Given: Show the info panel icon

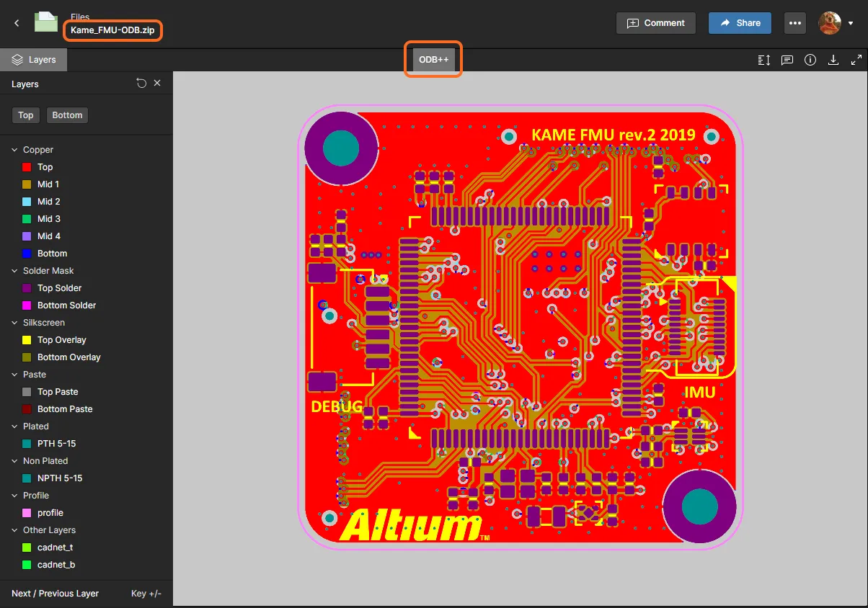Looking at the screenshot, I should (x=810, y=61).
